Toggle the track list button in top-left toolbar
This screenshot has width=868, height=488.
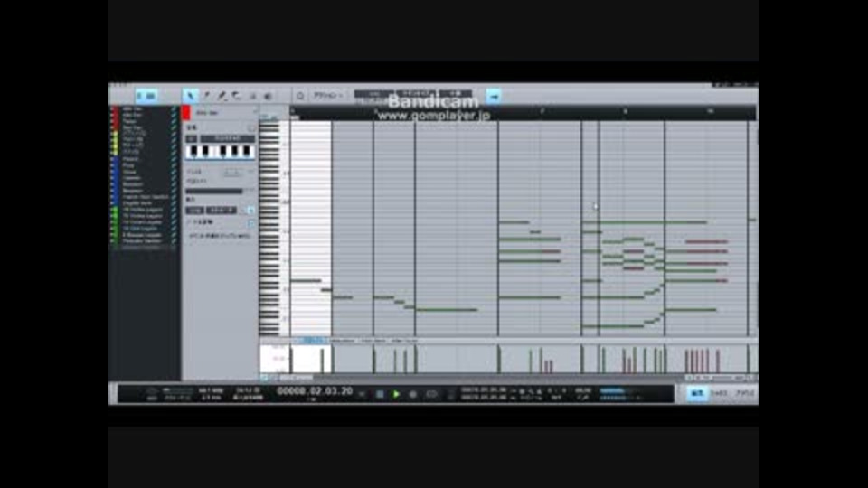pos(146,96)
